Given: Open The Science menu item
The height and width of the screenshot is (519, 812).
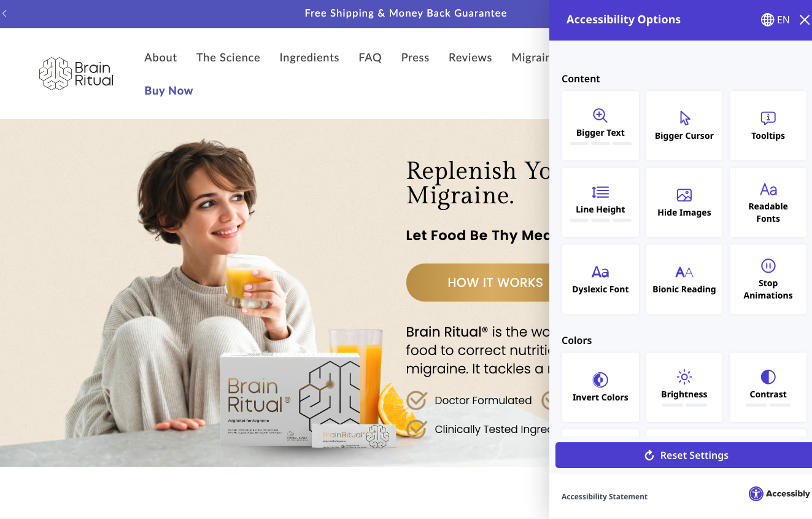Looking at the screenshot, I should click(228, 58).
